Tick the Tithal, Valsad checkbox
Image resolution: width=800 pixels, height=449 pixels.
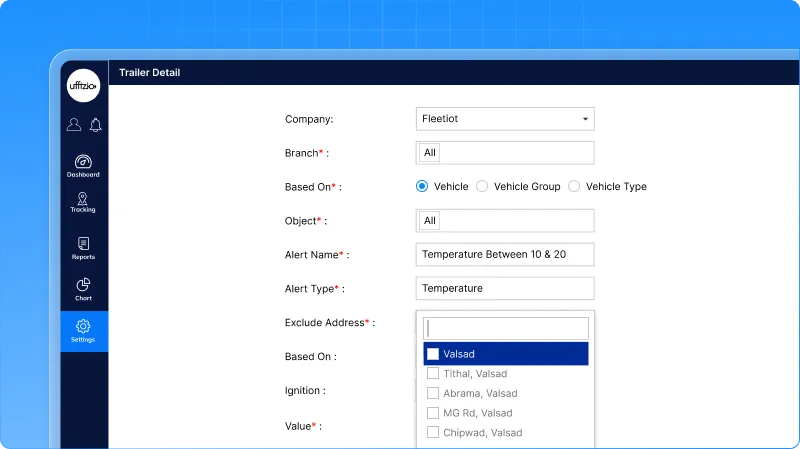click(x=433, y=373)
